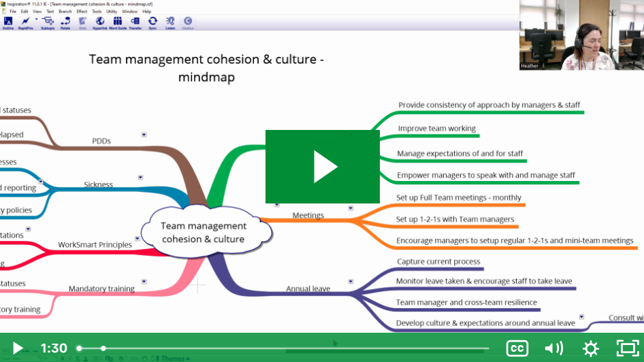Image resolution: width=644 pixels, height=362 pixels.
Task: Select the Meetings branch label
Action: [x=308, y=215]
